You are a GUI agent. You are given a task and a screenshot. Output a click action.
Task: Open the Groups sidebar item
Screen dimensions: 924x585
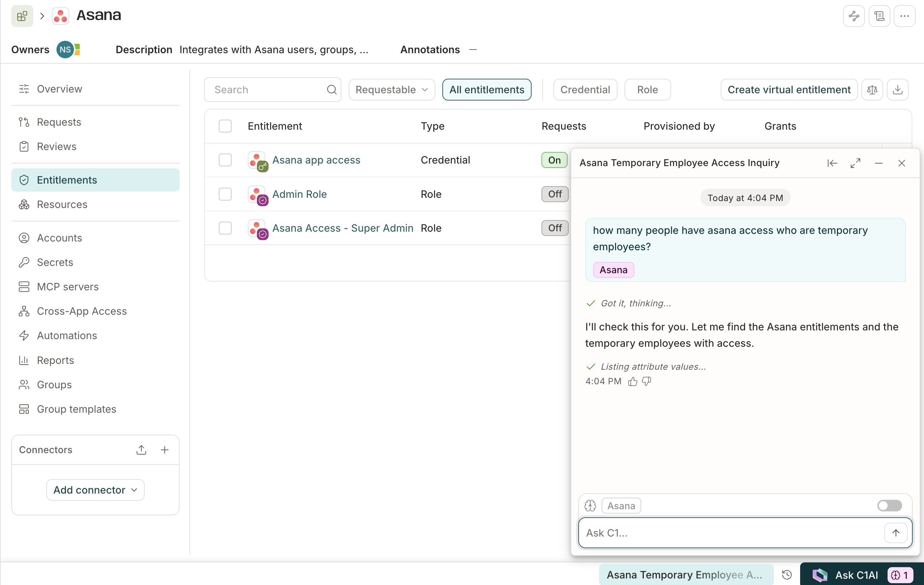click(x=95, y=385)
